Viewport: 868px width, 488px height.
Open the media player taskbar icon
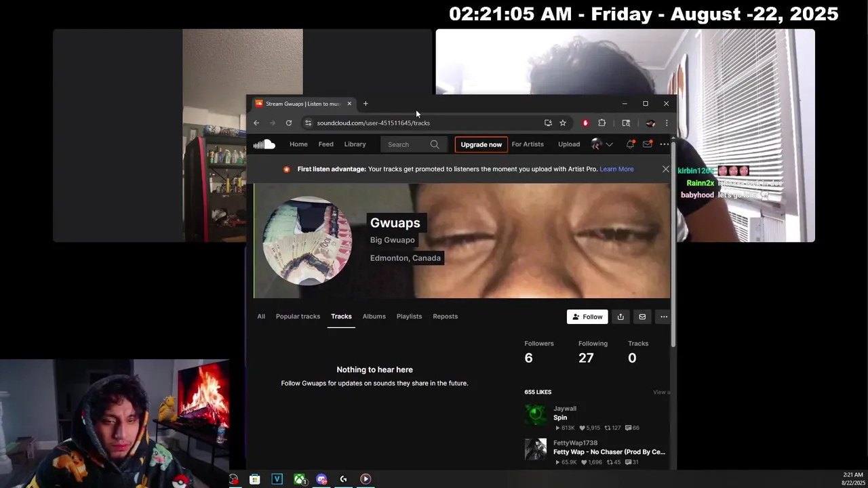(x=366, y=479)
